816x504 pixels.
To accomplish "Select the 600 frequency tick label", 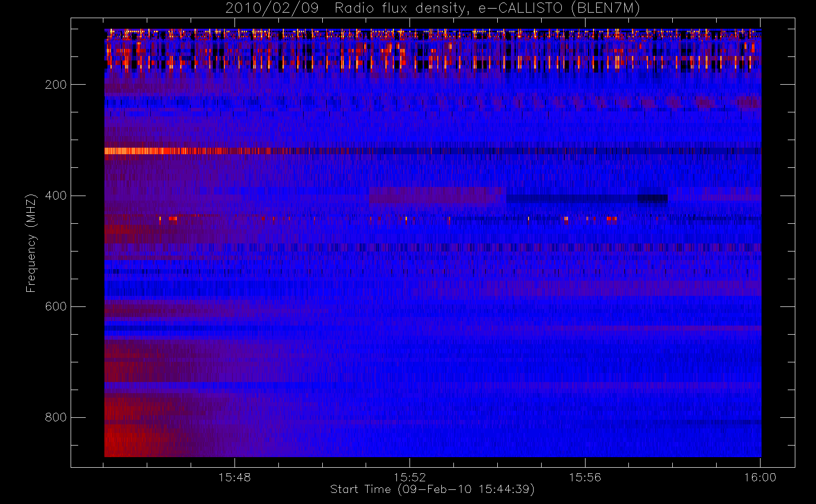I will tap(55, 306).
